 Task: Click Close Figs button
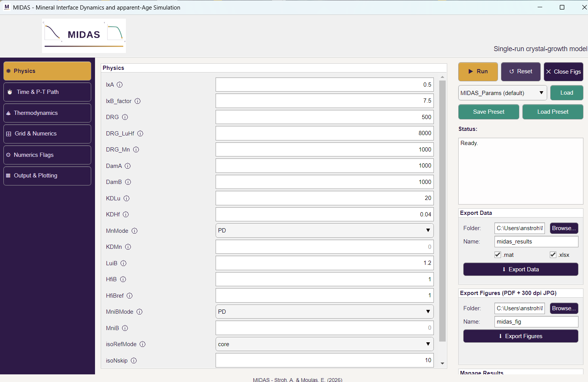tap(564, 72)
